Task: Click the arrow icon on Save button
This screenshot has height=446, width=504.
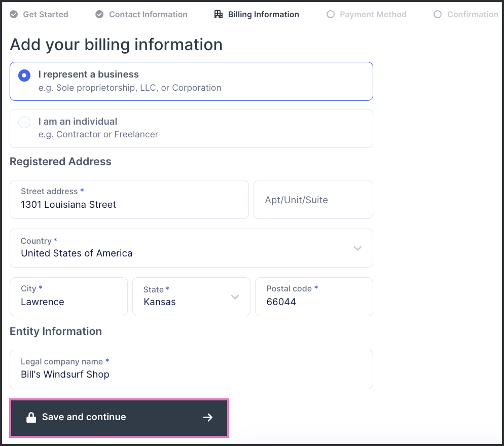Action: pyautogui.click(x=208, y=418)
